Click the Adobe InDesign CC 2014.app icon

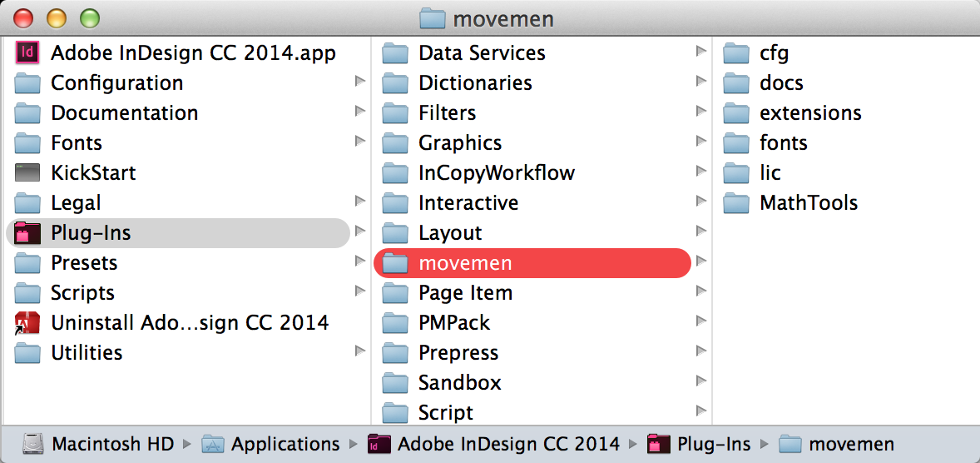tap(27, 52)
